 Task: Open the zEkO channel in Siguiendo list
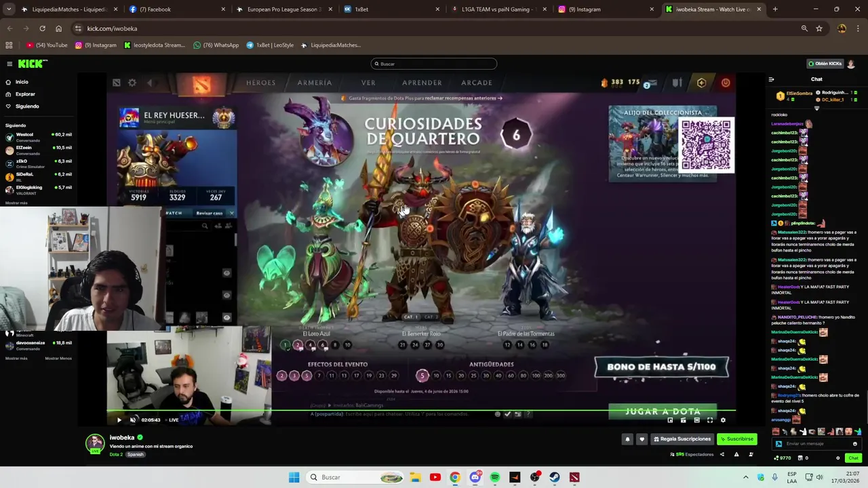[38, 163]
